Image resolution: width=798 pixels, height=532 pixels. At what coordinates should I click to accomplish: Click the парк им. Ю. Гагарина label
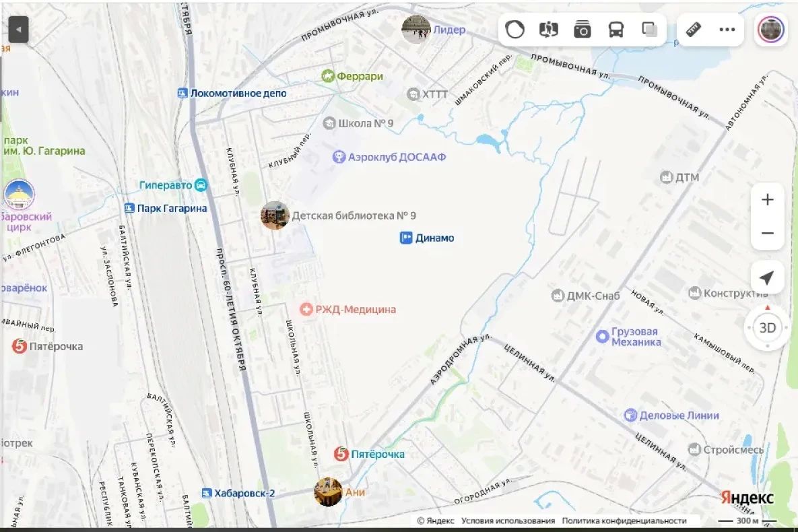click(x=44, y=145)
